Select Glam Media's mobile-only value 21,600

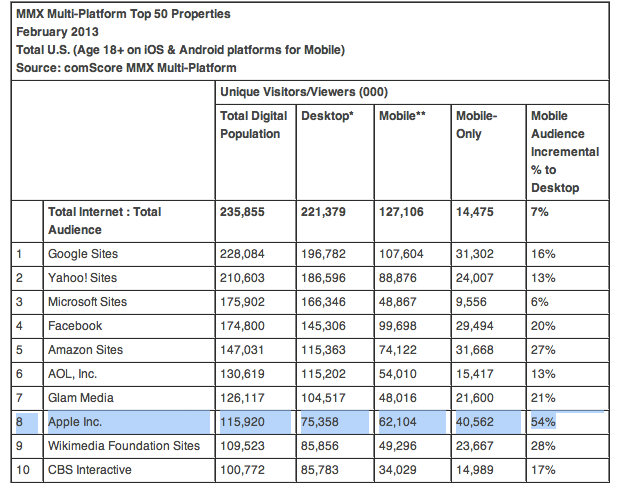(475, 398)
